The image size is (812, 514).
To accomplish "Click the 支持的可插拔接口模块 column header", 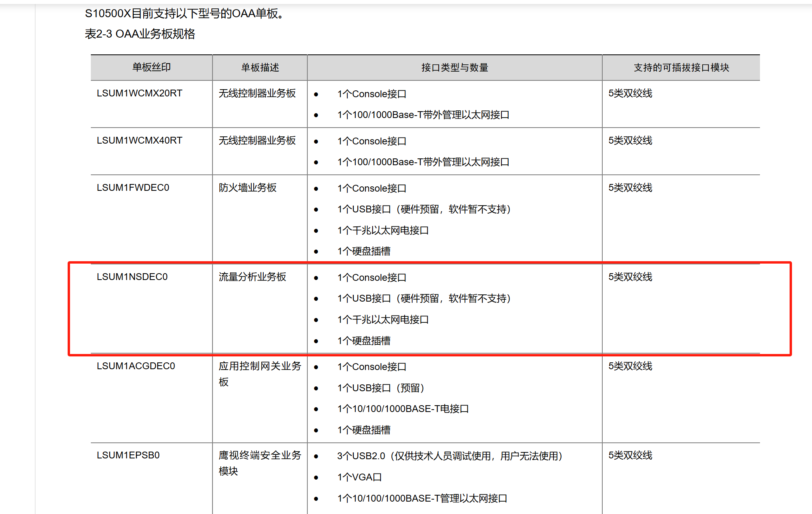I will click(x=681, y=67).
